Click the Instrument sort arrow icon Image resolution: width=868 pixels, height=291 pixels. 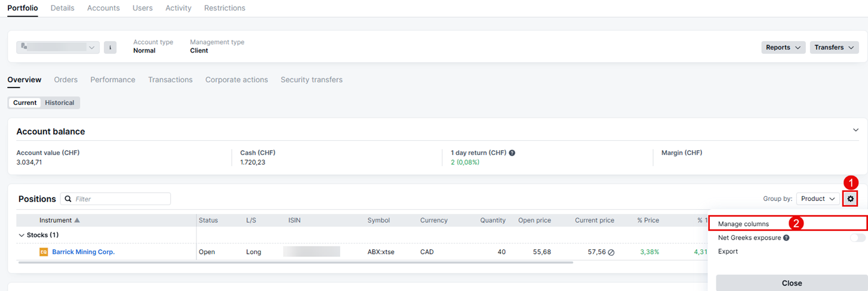pyautogui.click(x=77, y=220)
